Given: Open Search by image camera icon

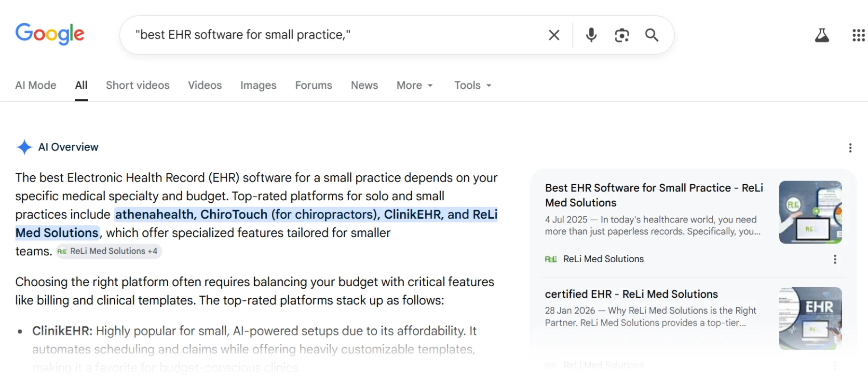Looking at the screenshot, I should (x=622, y=35).
